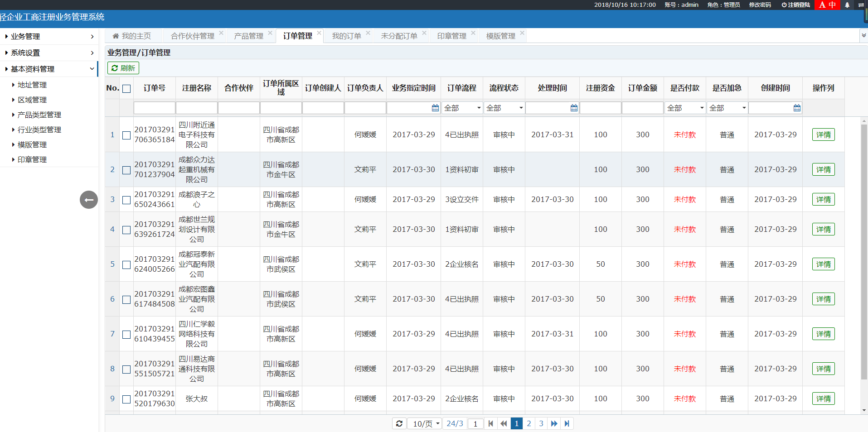The image size is (868, 432).
Task: Click the notification bell icon in top bar
Action: click(x=847, y=5)
